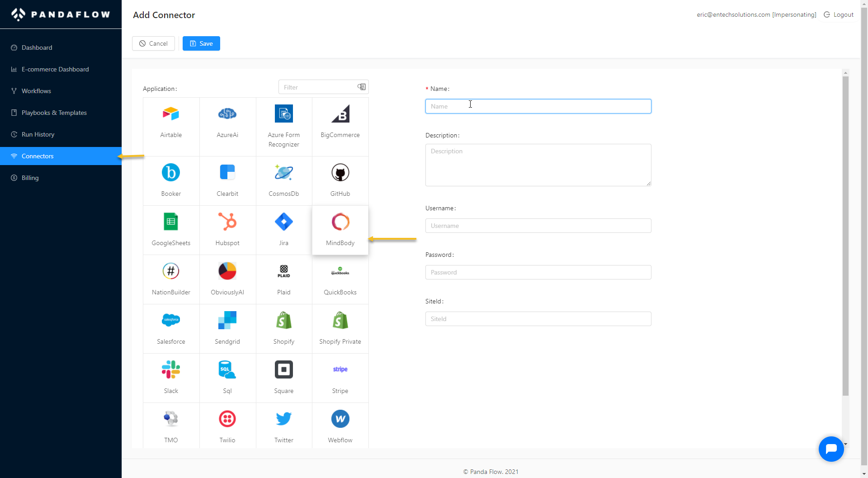Log out of the account
Screen dimensions: 868x478
point(839,14)
